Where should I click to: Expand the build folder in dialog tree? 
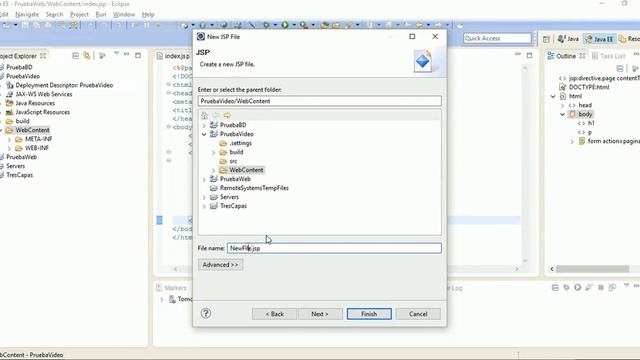[213, 152]
